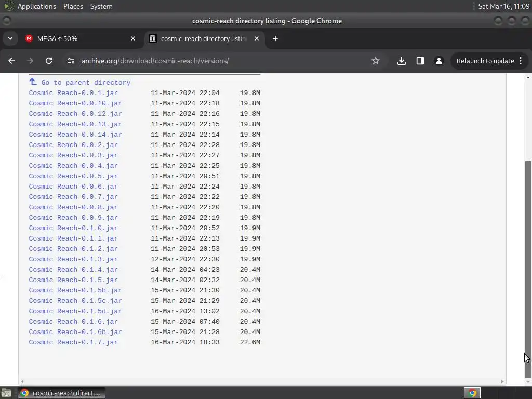This screenshot has height=399, width=532.
Task: Close the MEGA tab
Action: pyautogui.click(x=133, y=38)
